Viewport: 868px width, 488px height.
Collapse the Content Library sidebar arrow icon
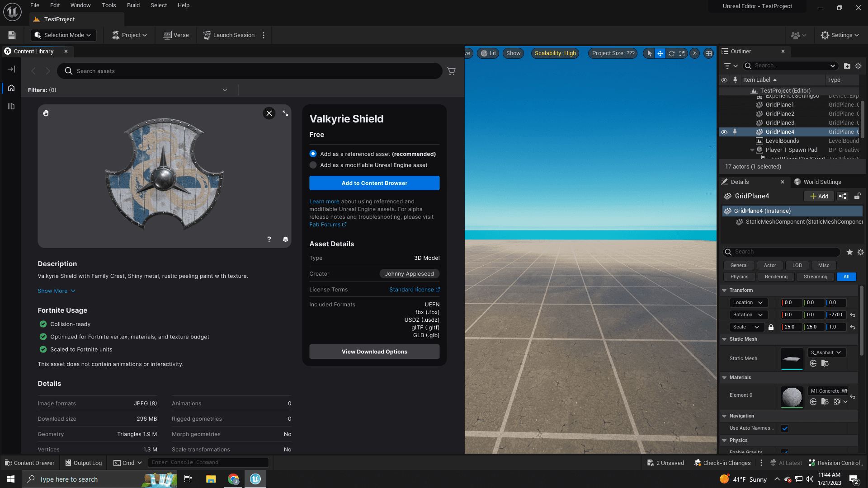11,69
